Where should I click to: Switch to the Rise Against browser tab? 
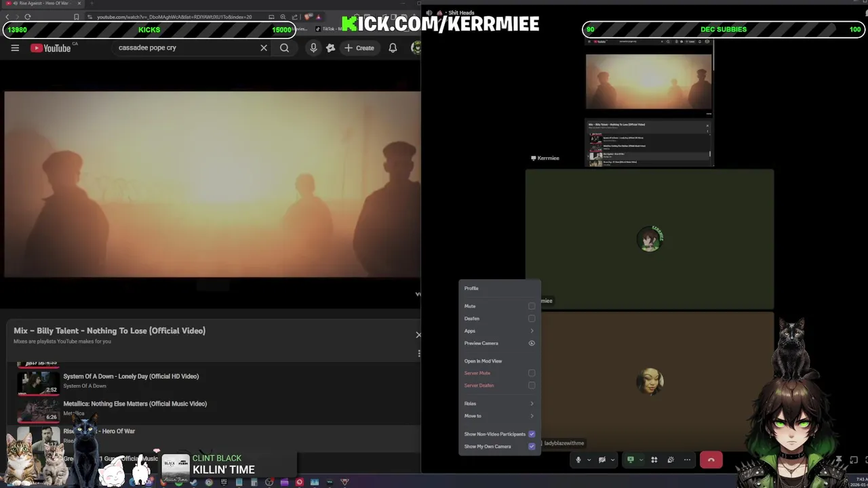tap(42, 3)
